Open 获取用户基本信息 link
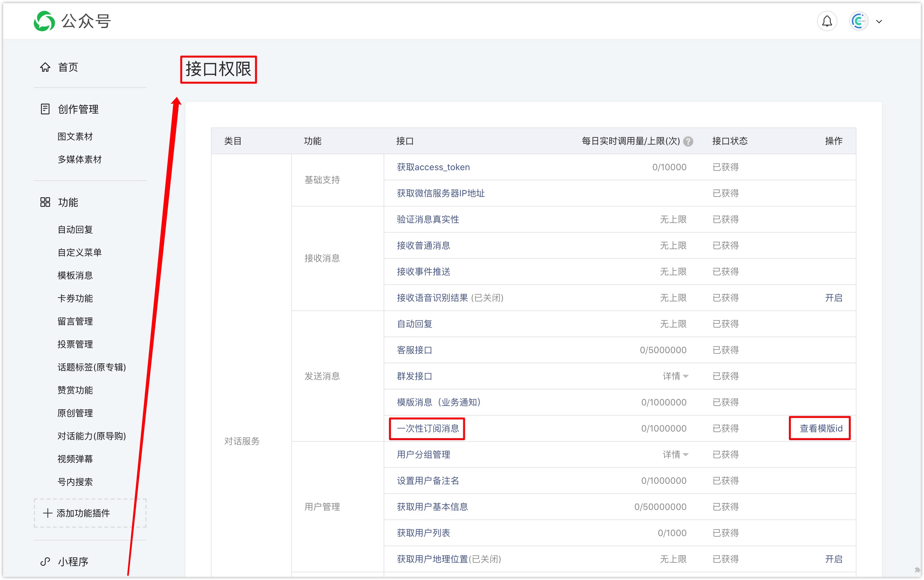 coord(432,507)
